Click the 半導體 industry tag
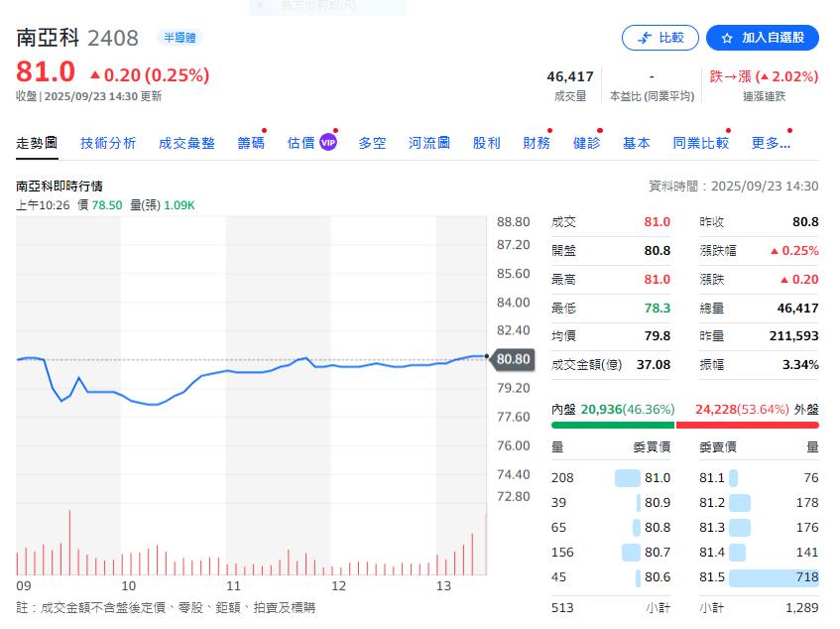Image resolution: width=840 pixels, height=629 pixels. 178,38
